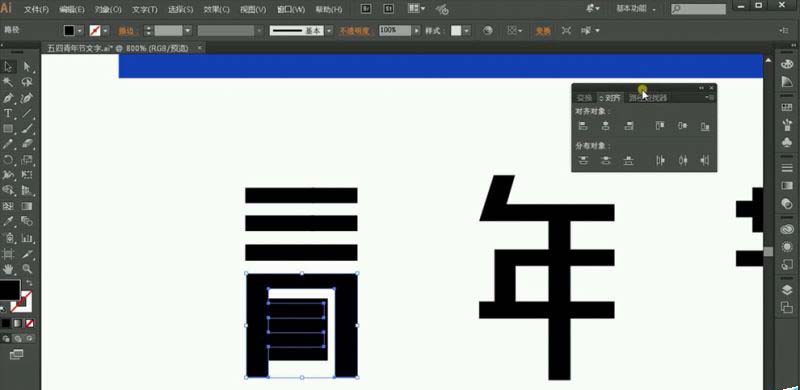800x390 pixels.
Task: Select the Paintbrush tool
Action: [x=27, y=129]
